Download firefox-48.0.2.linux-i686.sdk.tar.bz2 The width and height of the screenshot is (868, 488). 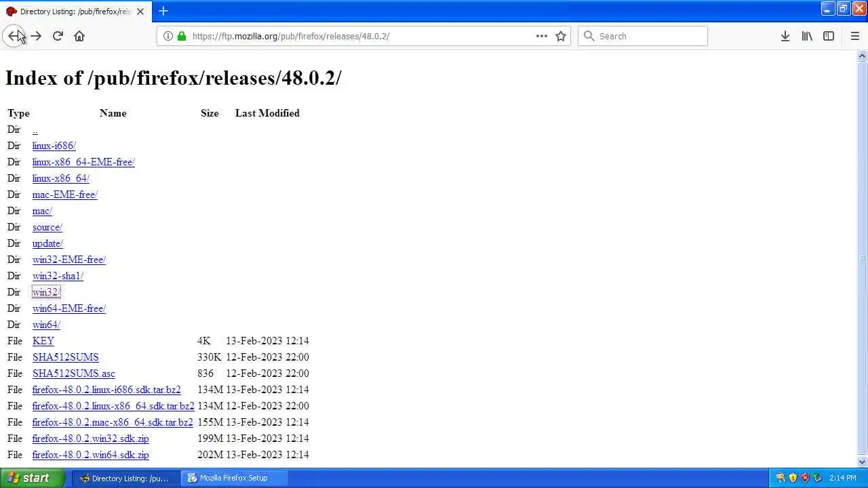point(106,390)
